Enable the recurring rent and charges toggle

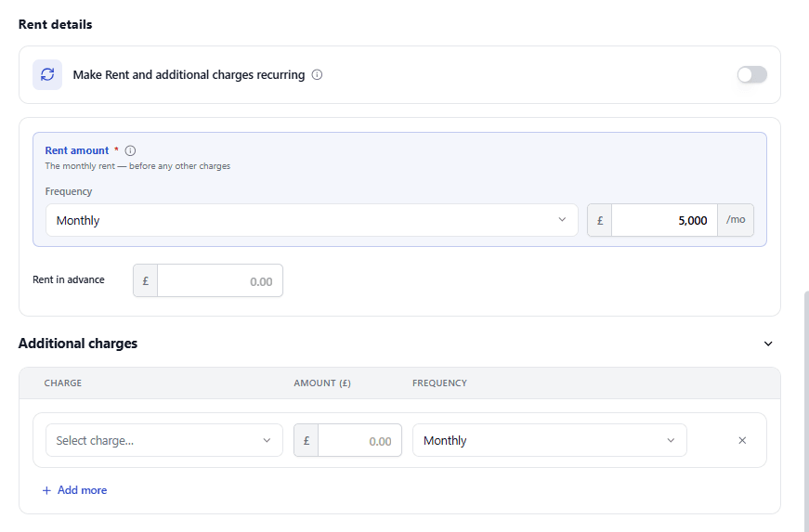point(751,75)
